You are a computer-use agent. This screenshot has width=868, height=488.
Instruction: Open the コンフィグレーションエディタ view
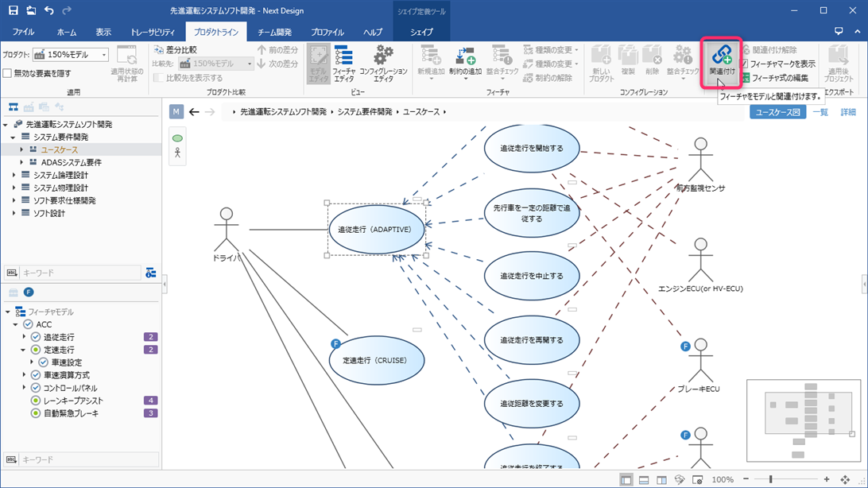tap(382, 64)
